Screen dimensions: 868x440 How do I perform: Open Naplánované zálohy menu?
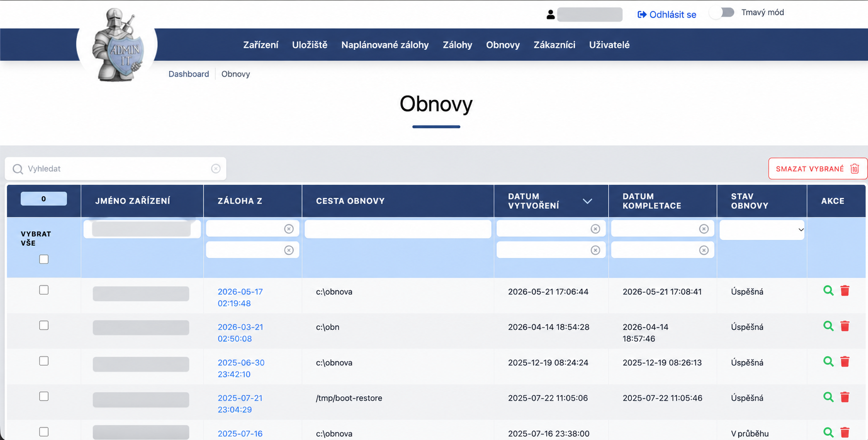pyautogui.click(x=385, y=45)
